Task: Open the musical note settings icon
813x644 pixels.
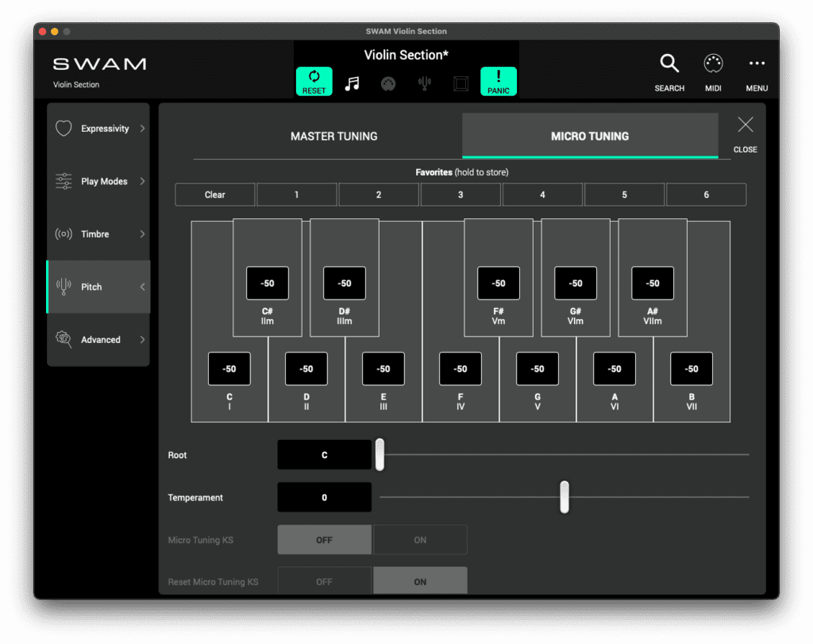Action: 351,82
